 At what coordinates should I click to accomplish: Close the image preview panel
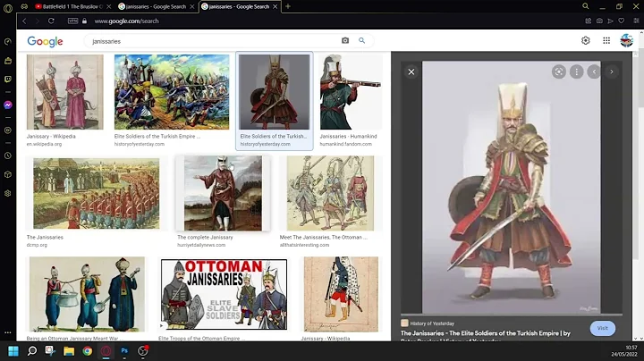point(411,71)
